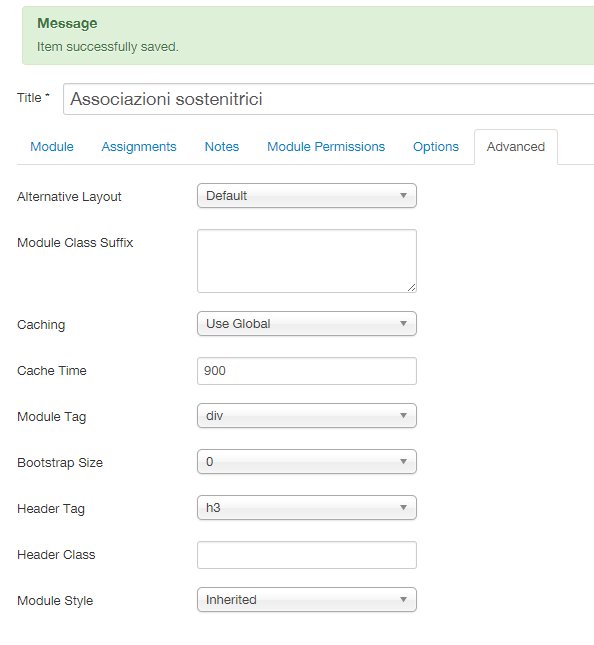Image resolution: width=594 pixels, height=645 pixels.
Task: Open the Module Tag div dropdown
Action: [x=307, y=416]
